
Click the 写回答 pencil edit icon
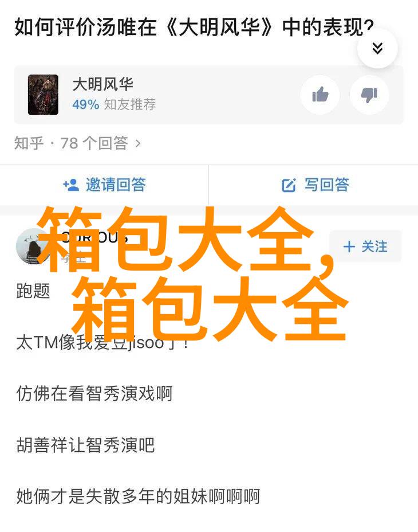pos(289,185)
